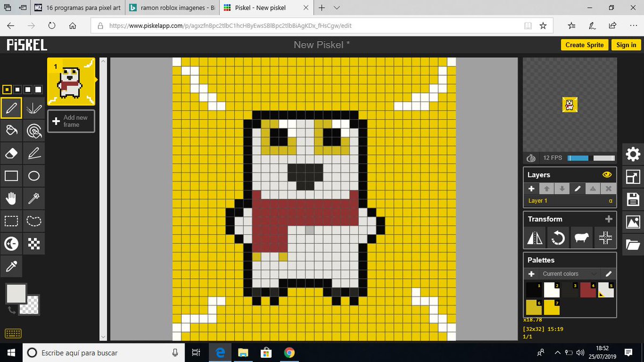Click the Piskel logo
Image resolution: width=644 pixels, height=362 pixels.
27,45
